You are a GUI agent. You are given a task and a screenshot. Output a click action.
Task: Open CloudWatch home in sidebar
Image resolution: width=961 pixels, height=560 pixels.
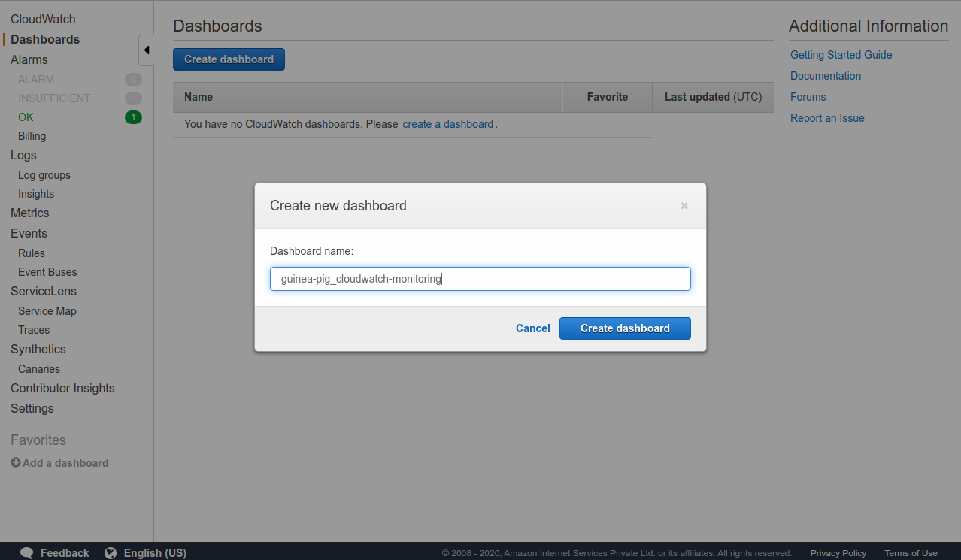tap(43, 20)
